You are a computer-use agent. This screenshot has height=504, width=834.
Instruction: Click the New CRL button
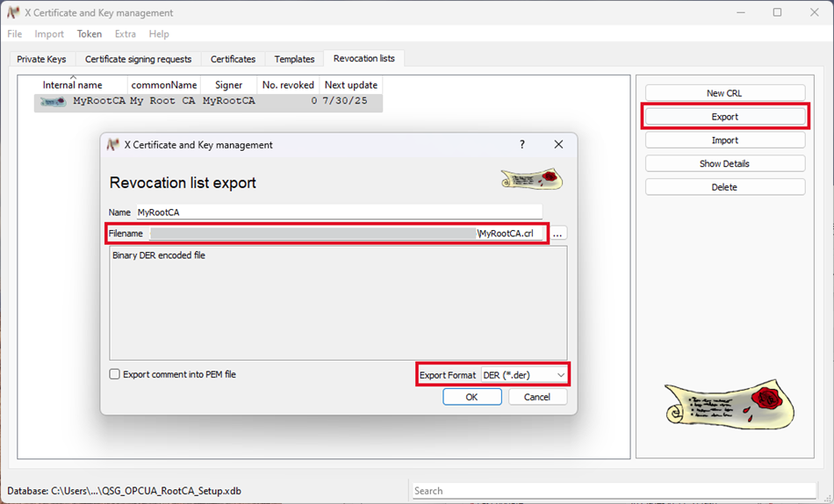click(x=724, y=93)
